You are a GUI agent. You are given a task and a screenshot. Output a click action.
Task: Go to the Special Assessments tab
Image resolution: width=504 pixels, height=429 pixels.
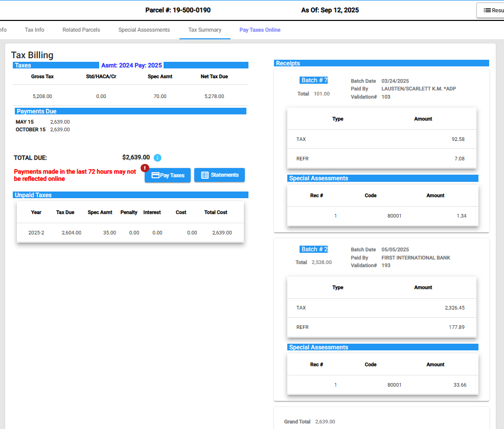click(x=144, y=30)
